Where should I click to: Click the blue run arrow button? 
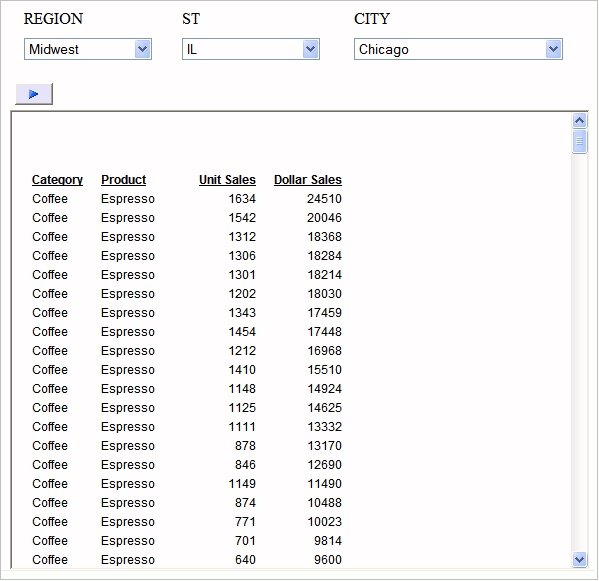pyautogui.click(x=34, y=94)
